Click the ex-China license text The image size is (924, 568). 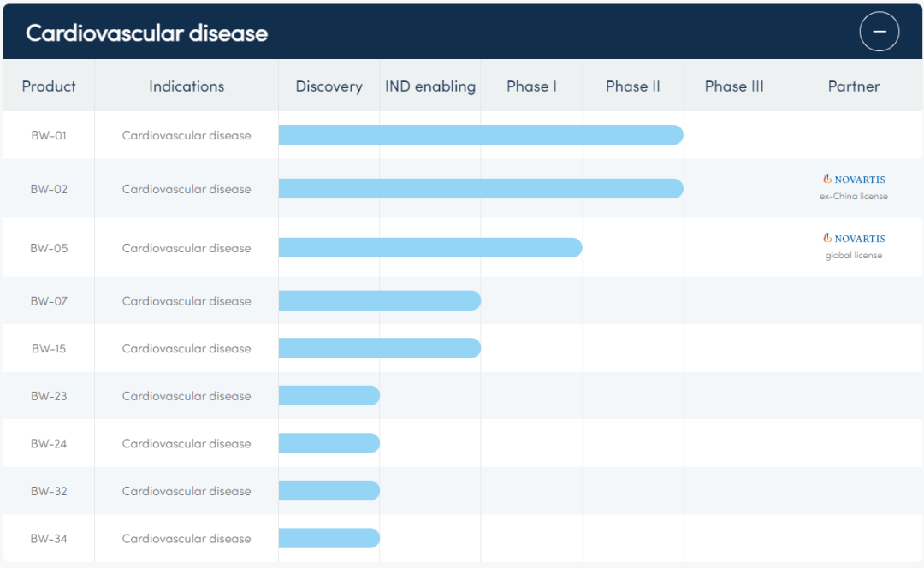(x=854, y=197)
